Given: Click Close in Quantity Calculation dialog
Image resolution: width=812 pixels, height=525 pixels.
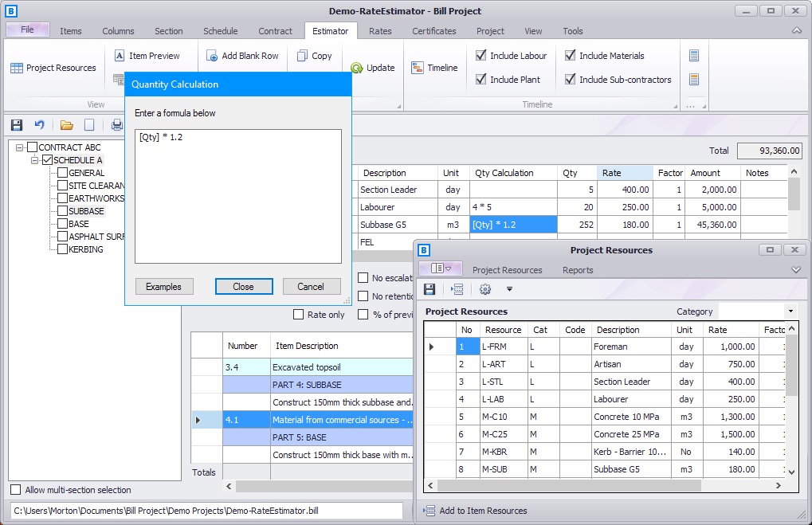Looking at the screenshot, I should pos(243,286).
